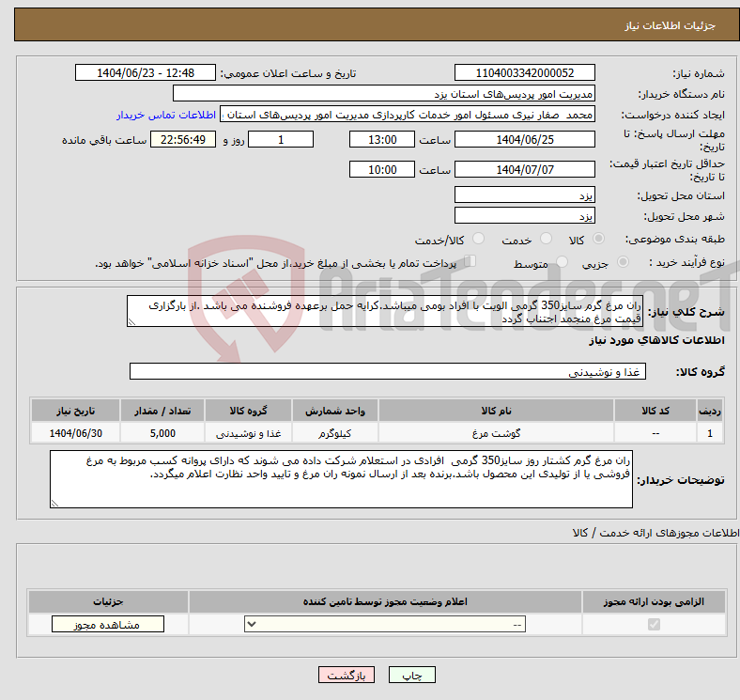
Task: Click the کیلوگرم unit cell
Action: (x=335, y=433)
